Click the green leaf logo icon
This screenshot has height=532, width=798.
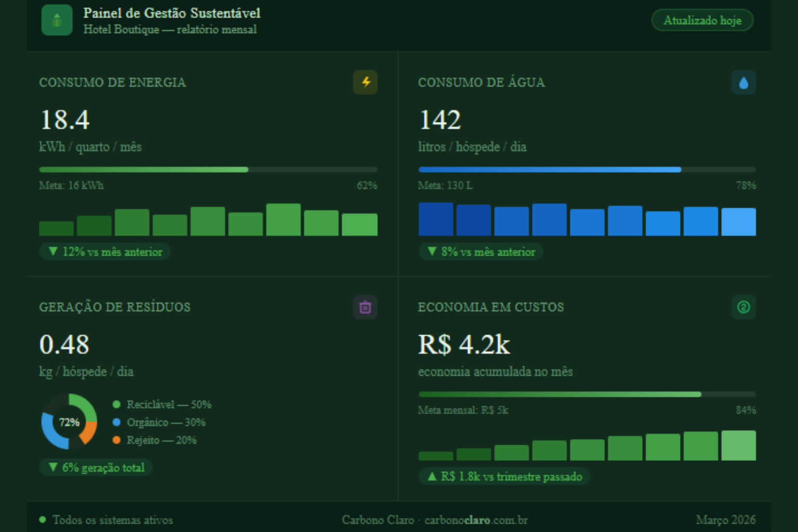coord(57,20)
